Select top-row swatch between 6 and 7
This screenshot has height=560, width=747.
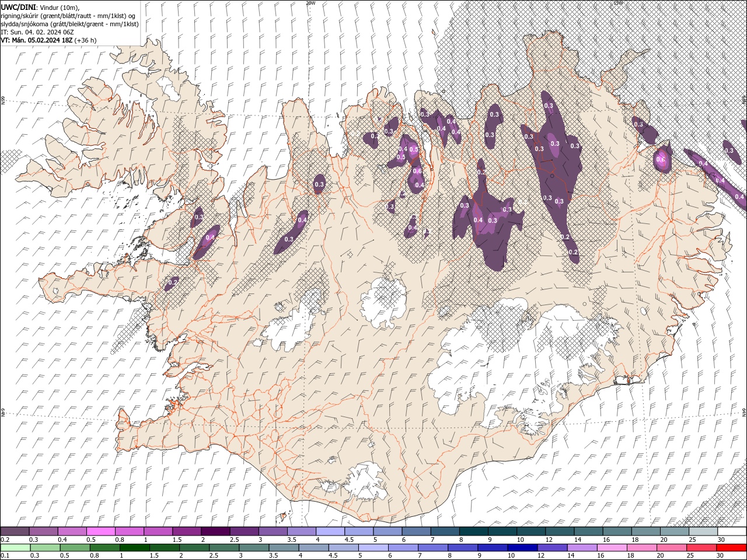(416, 531)
